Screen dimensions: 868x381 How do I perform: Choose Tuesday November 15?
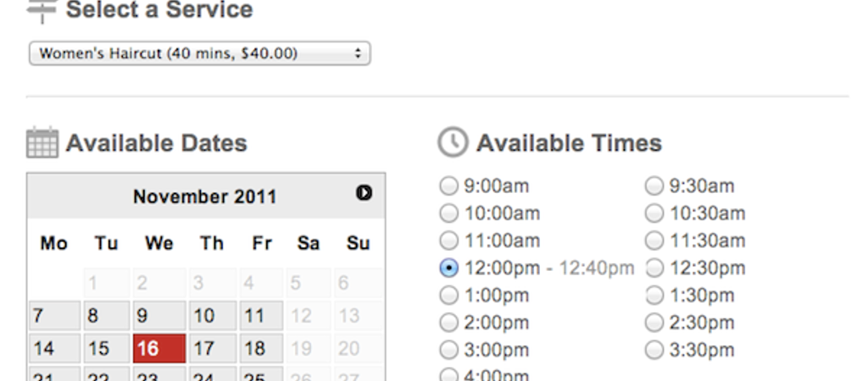[107, 348]
